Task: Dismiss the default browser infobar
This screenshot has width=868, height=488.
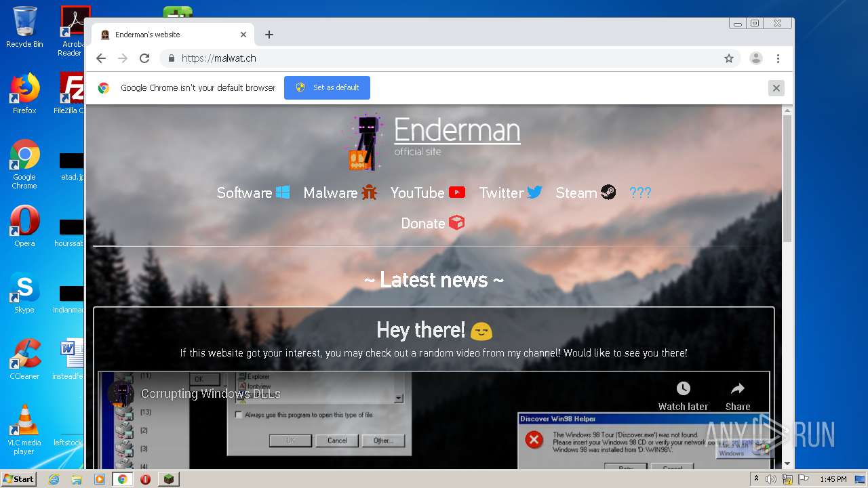Action: tap(776, 88)
